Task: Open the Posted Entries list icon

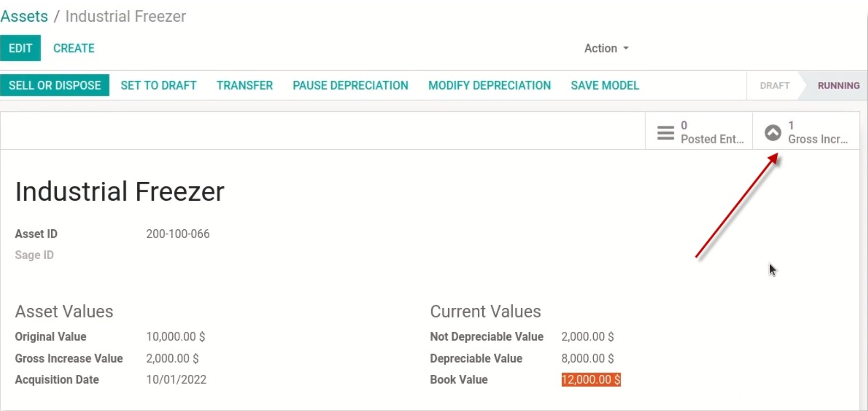Action: (665, 133)
